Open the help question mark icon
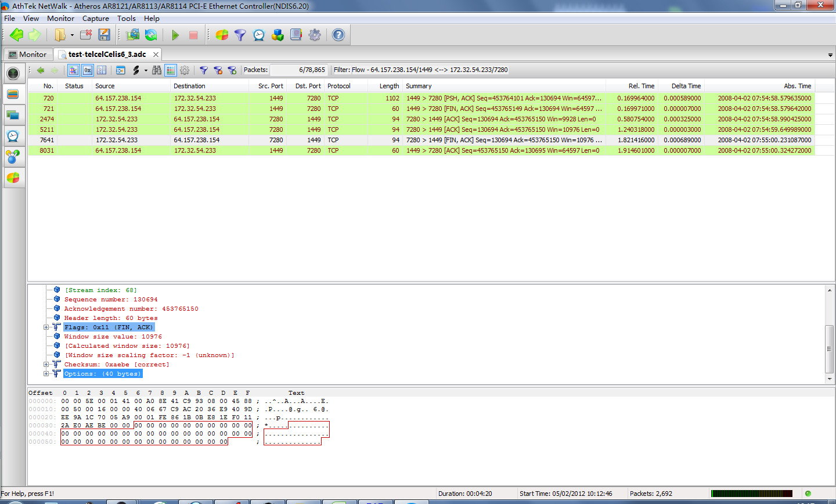The height and width of the screenshot is (504, 836). (x=338, y=35)
